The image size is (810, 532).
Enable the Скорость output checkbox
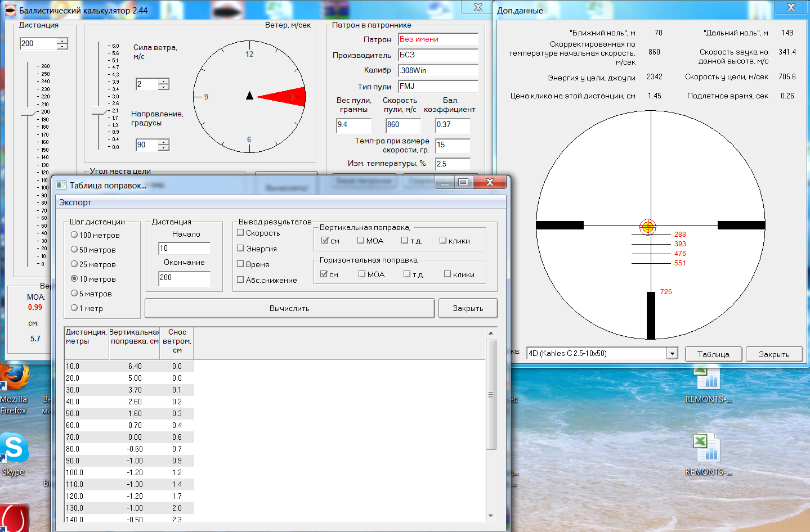(x=240, y=232)
